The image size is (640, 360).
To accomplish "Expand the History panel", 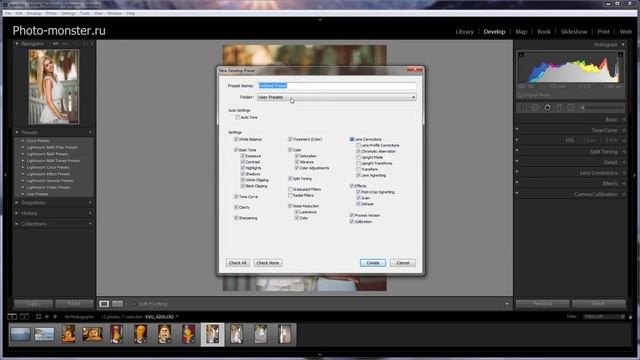I will (x=17, y=213).
